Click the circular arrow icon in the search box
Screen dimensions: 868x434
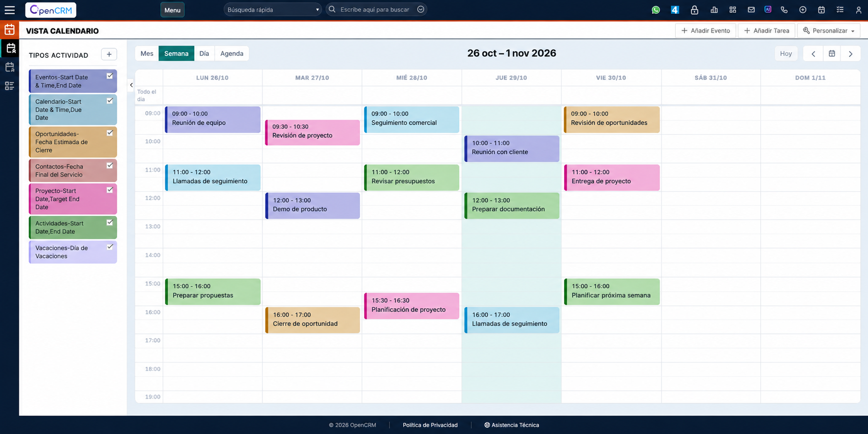pos(420,9)
